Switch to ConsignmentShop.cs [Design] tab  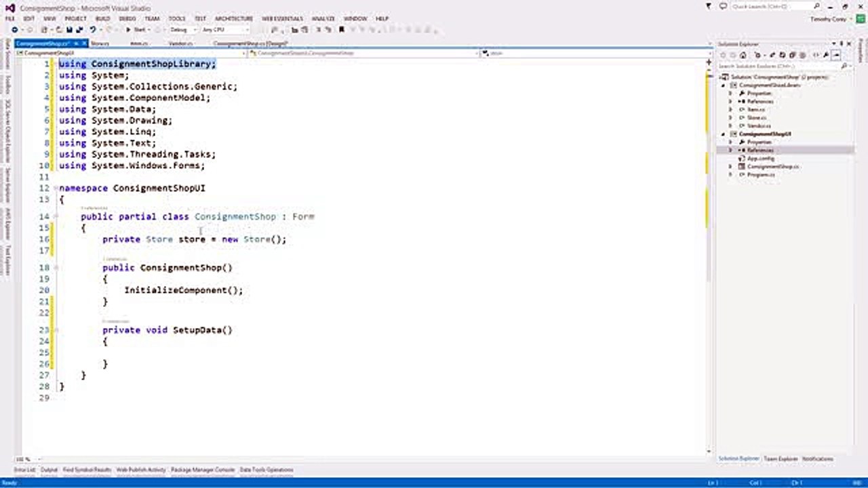click(x=251, y=43)
